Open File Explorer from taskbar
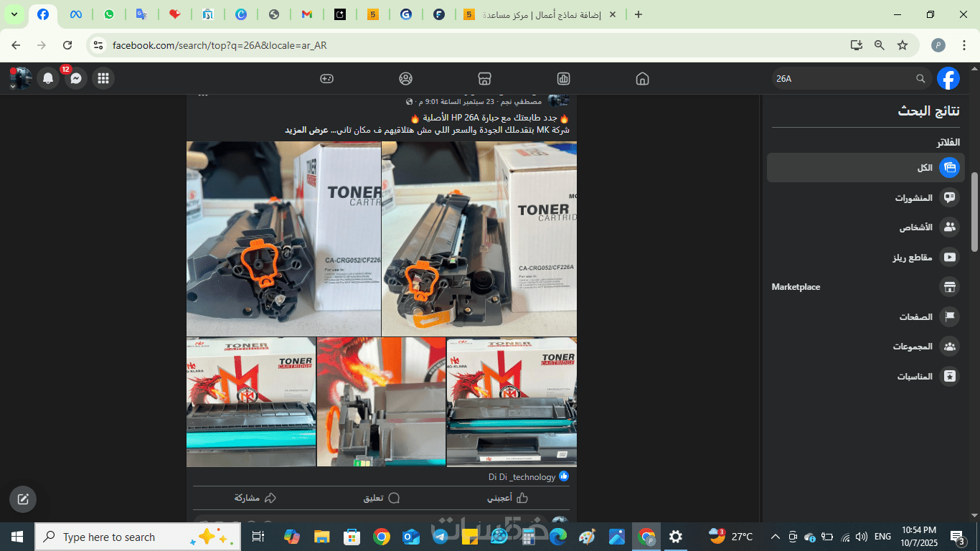 pyautogui.click(x=321, y=537)
